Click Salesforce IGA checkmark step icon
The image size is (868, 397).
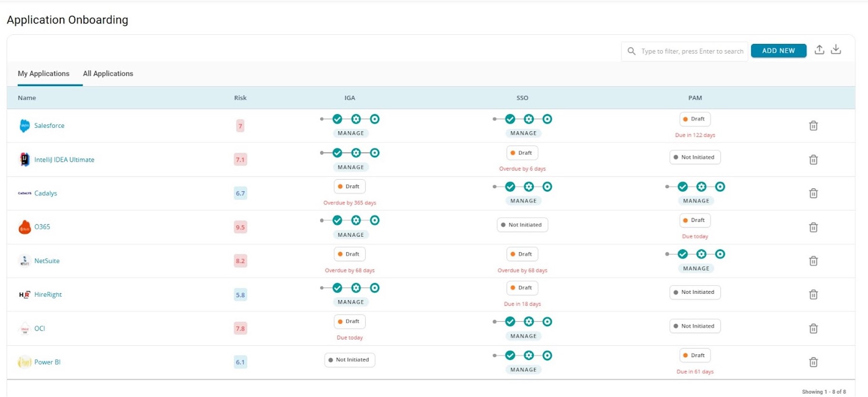point(337,119)
